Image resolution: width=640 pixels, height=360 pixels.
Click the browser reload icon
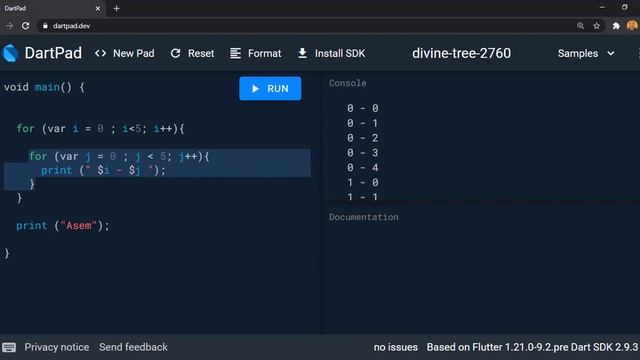(x=25, y=26)
